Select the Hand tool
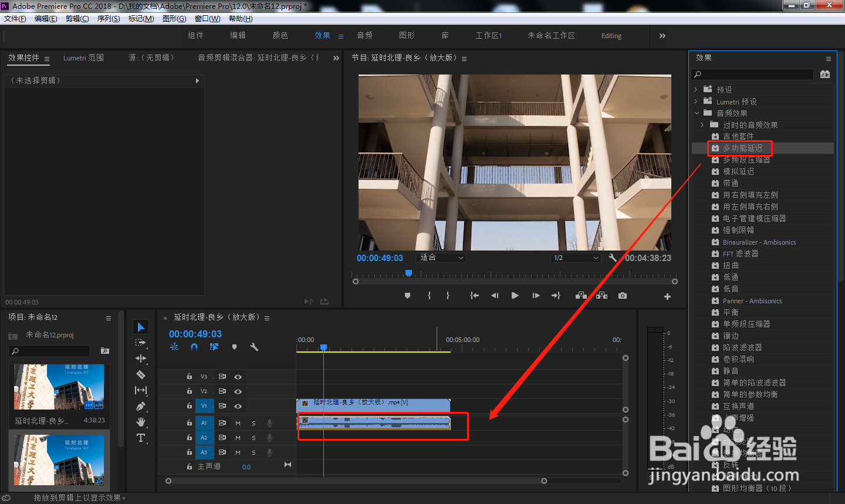The height and width of the screenshot is (504, 845). [141, 422]
